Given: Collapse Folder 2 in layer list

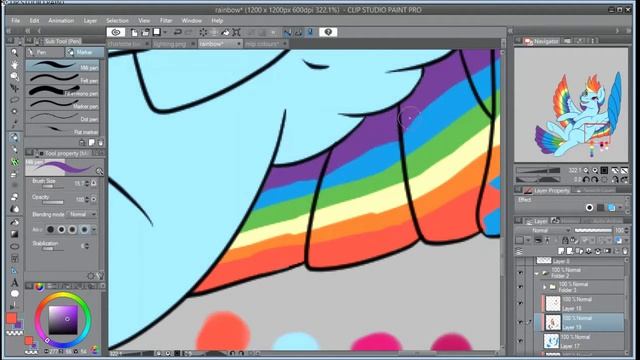Looking at the screenshot, I should coord(537,273).
